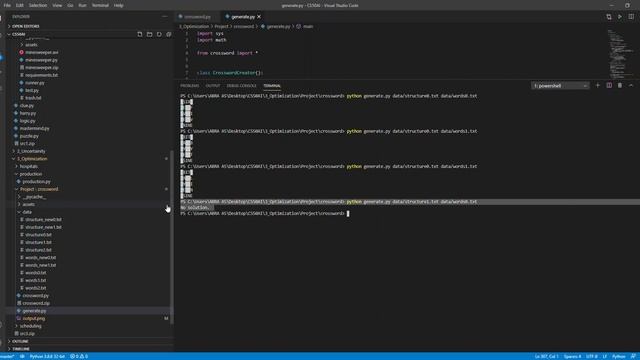The height and width of the screenshot is (360, 640).
Task: Open the File menu
Action: 7,5
